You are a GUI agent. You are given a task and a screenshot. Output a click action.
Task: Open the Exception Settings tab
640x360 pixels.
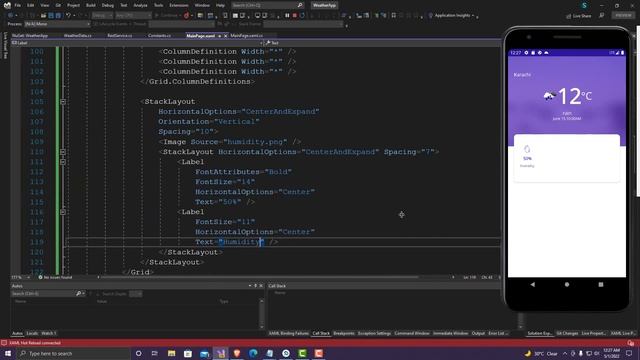pyautogui.click(x=374, y=333)
